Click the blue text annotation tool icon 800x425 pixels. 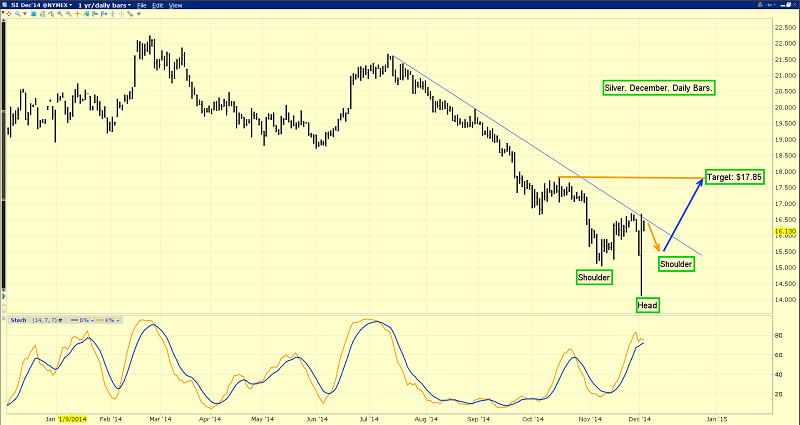[34, 14]
